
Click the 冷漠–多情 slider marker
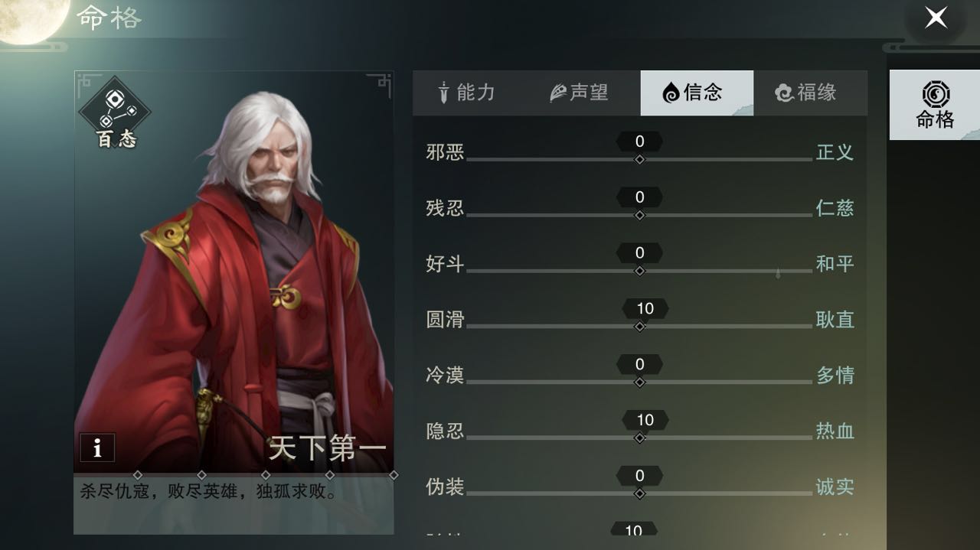pos(639,382)
